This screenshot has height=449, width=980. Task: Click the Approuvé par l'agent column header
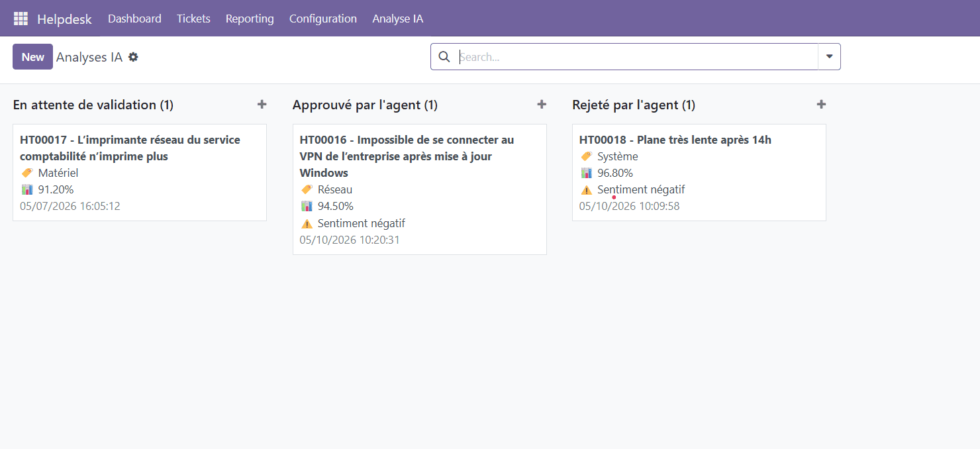click(x=365, y=105)
